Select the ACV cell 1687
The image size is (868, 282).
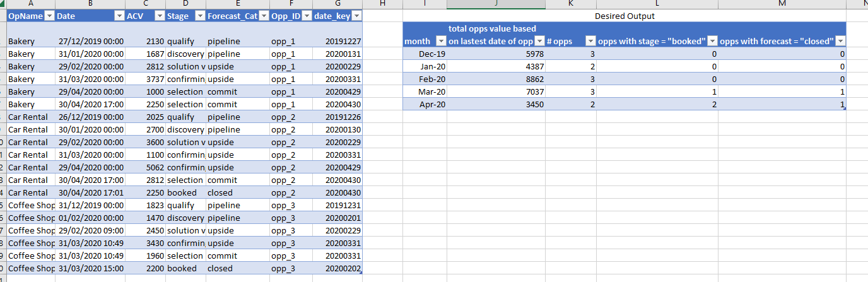(145, 54)
